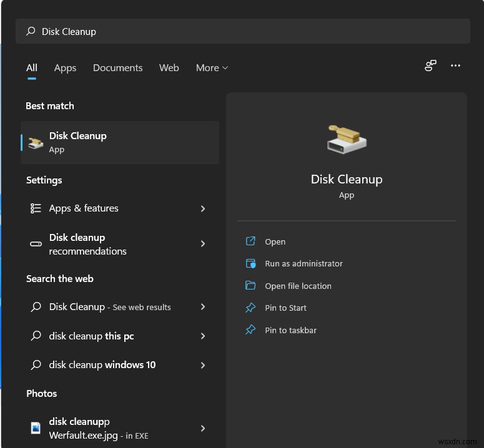Choose Pin to taskbar
This screenshot has height=448, width=484.
point(291,330)
